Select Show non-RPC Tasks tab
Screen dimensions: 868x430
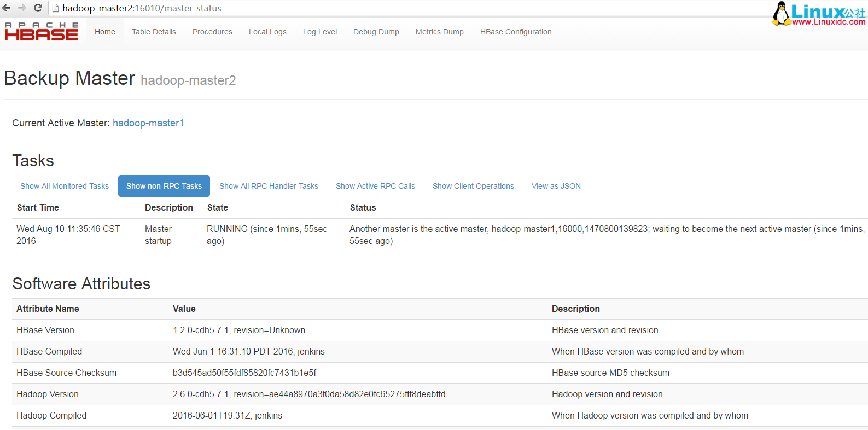164,186
